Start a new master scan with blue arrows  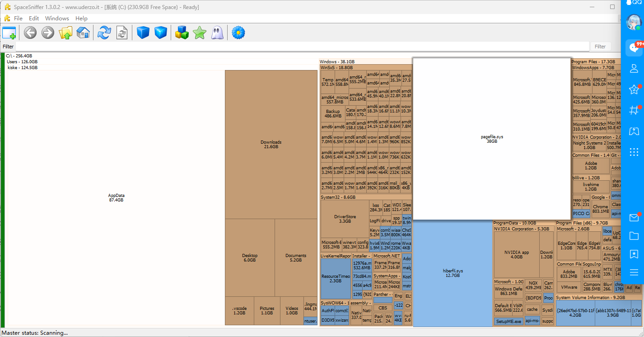point(104,33)
